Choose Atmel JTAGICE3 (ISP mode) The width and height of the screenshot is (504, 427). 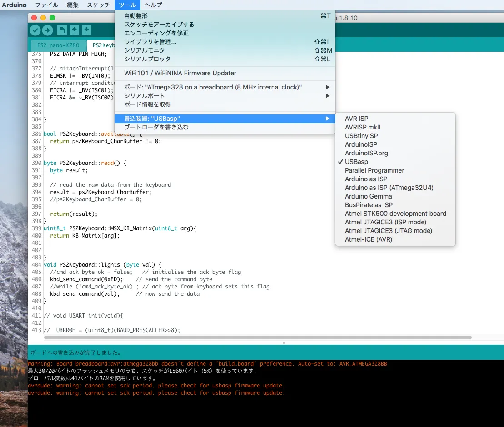(395, 222)
